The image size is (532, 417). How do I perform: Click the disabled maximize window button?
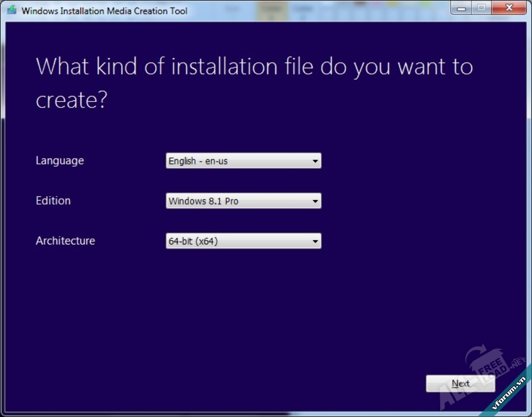pyautogui.click(x=480, y=8)
